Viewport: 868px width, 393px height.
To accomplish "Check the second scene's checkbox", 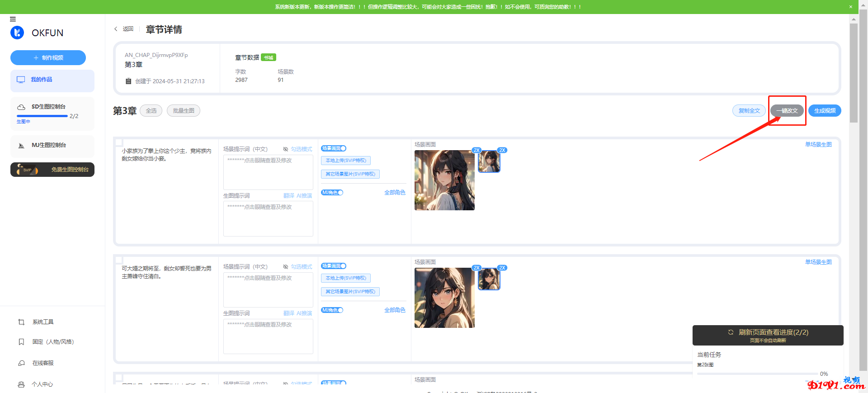I will 119,260.
